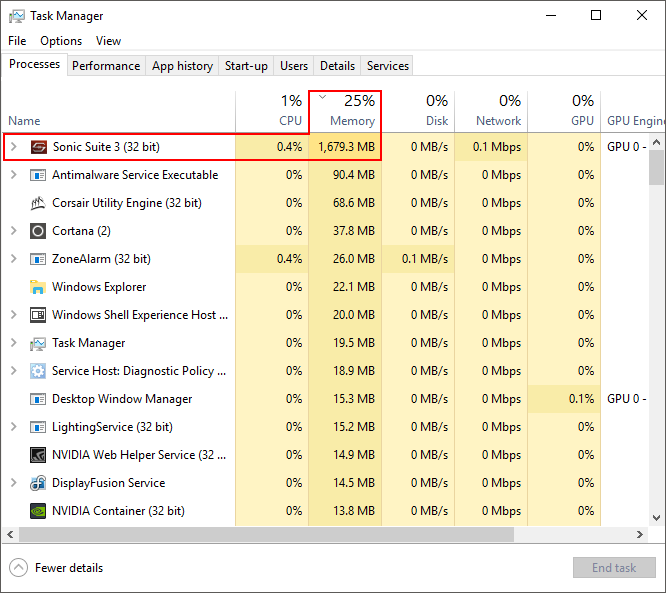Switch to the App history tab
The image size is (666, 593).
[x=182, y=66]
